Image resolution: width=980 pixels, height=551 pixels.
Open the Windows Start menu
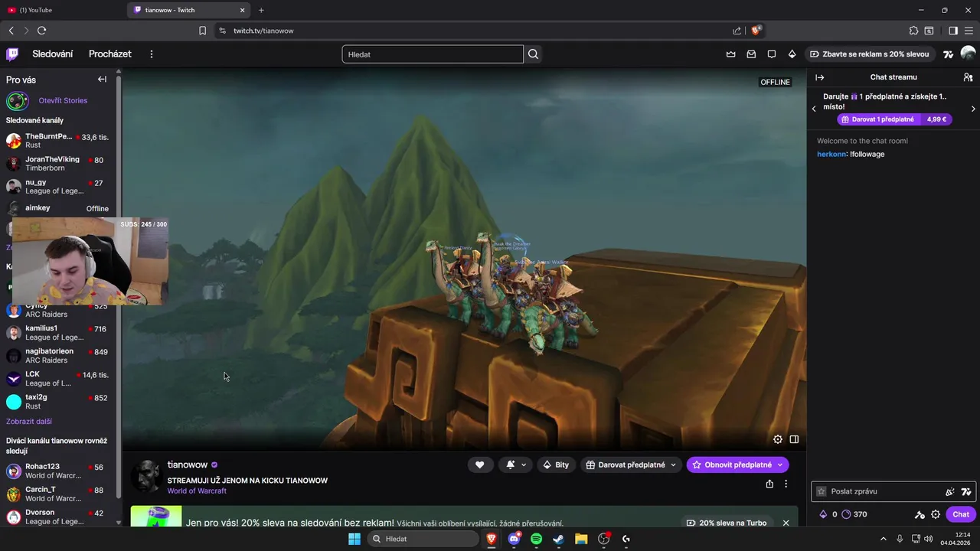click(354, 539)
